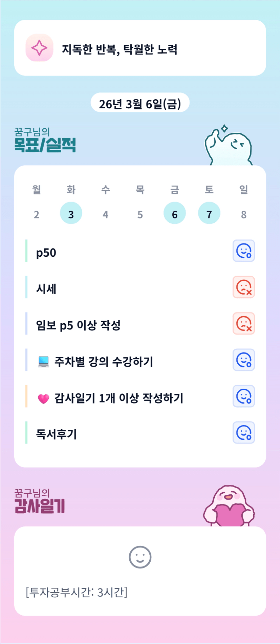Click the gray smiley face in 감사일기 card
This screenshot has width=280, height=644.
[x=140, y=557]
